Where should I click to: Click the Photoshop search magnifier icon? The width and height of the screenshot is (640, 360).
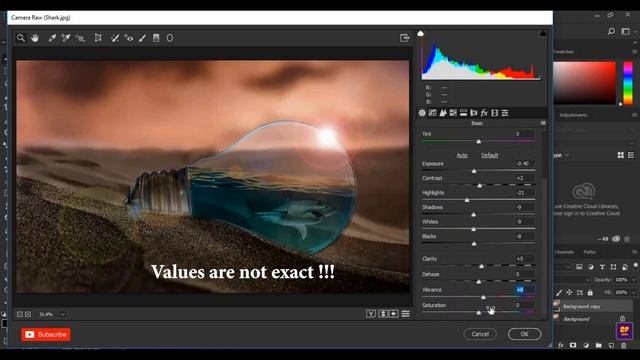[611, 31]
